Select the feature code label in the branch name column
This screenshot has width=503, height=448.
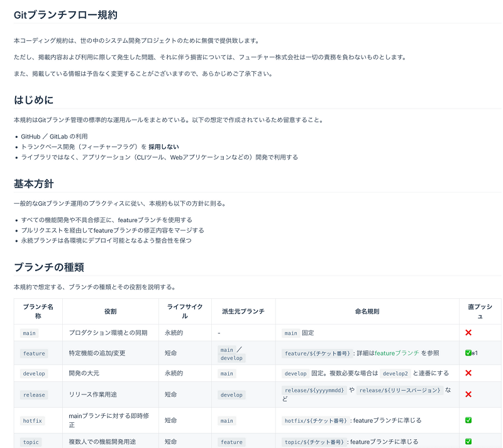34,354
